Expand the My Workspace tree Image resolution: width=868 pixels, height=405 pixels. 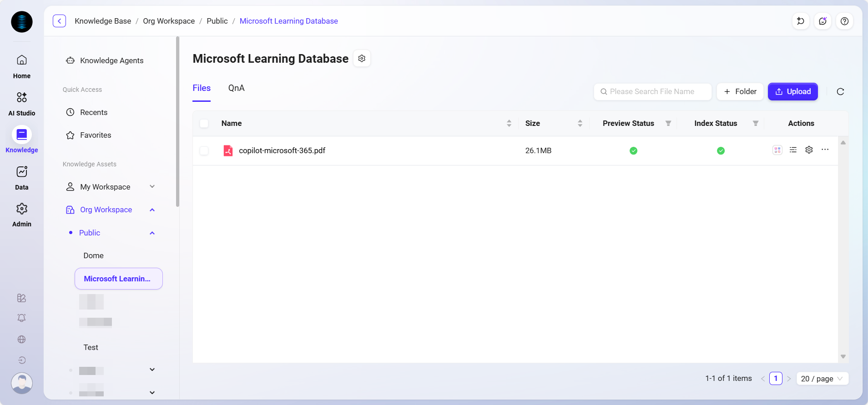152,187
